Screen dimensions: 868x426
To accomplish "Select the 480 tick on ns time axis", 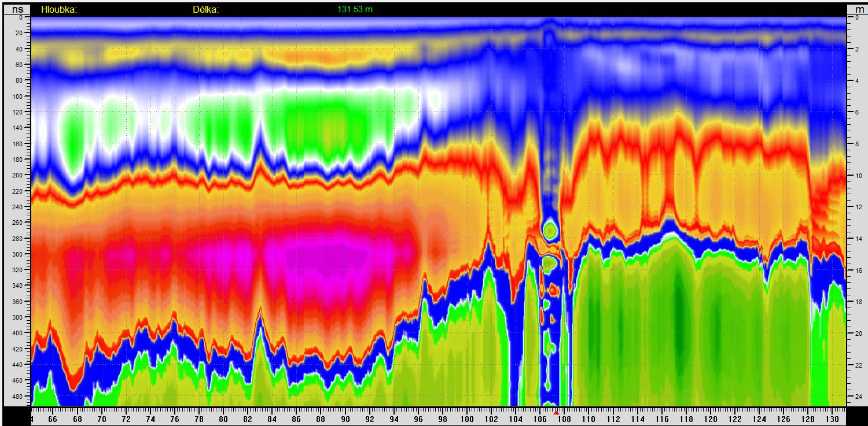I will tap(17, 396).
